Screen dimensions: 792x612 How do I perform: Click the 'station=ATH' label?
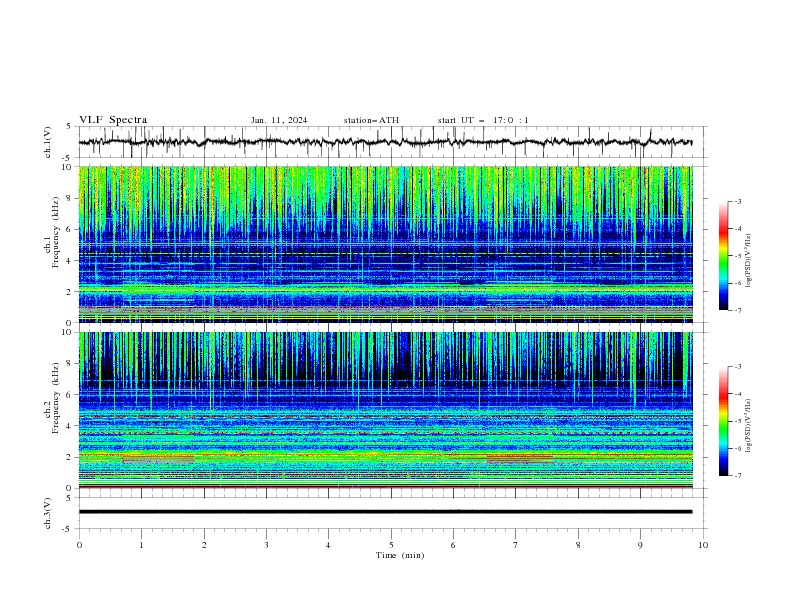371,120
